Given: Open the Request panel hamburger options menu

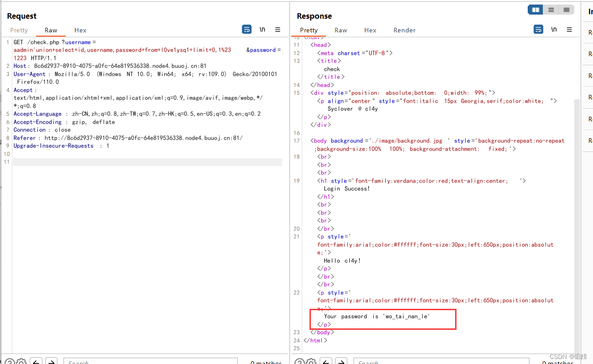Looking at the screenshot, I should pos(278,30).
